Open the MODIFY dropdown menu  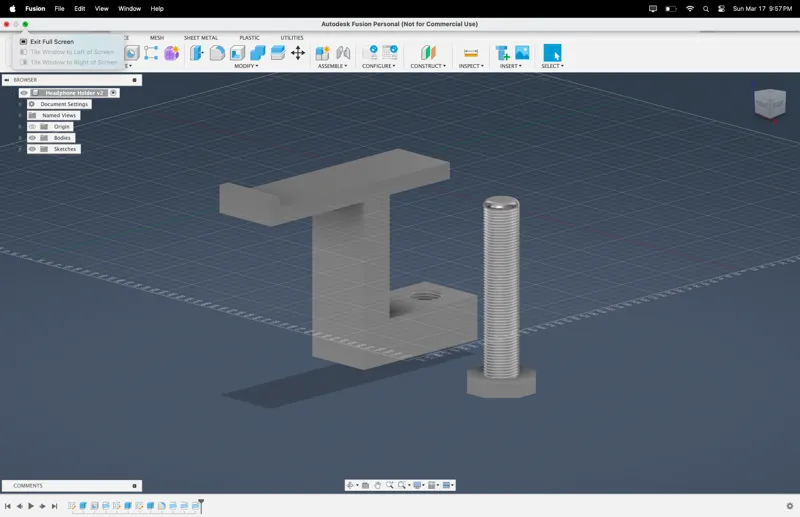coord(246,66)
